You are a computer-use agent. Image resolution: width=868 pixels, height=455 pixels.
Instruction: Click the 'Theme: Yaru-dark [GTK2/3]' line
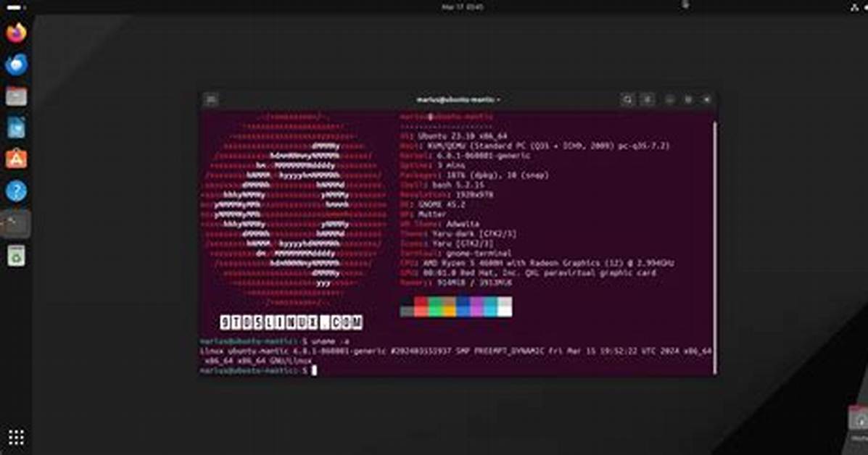click(458, 234)
